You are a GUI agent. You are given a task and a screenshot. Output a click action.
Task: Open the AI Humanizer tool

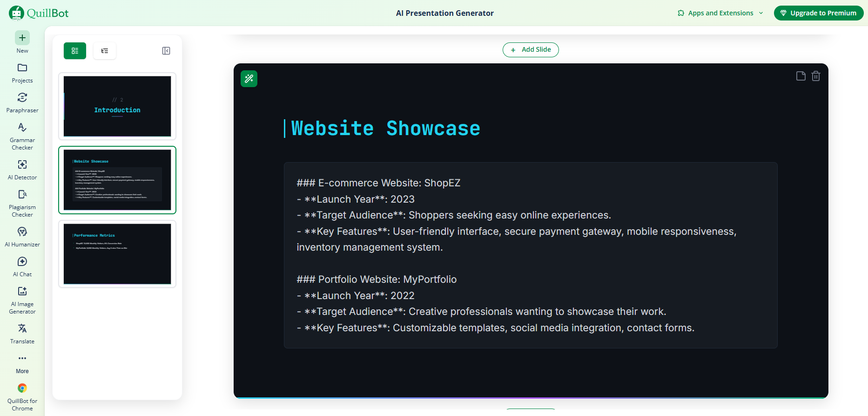(22, 237)
